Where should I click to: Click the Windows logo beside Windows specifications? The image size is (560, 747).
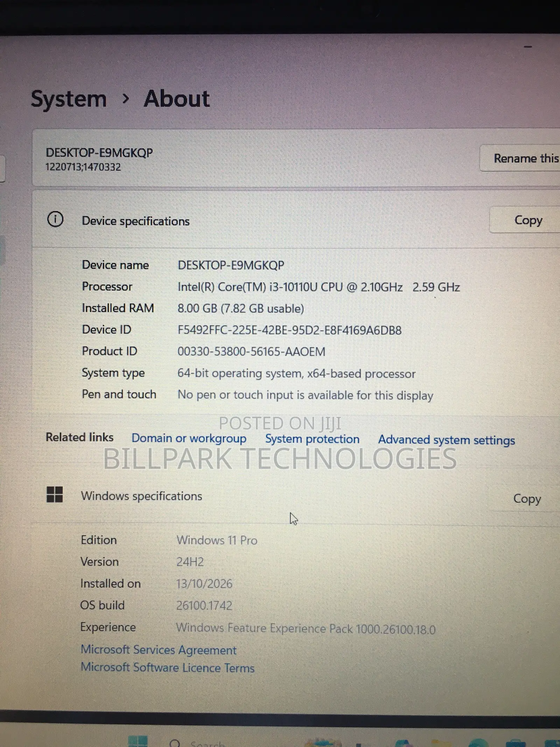[x=55, y=494]
